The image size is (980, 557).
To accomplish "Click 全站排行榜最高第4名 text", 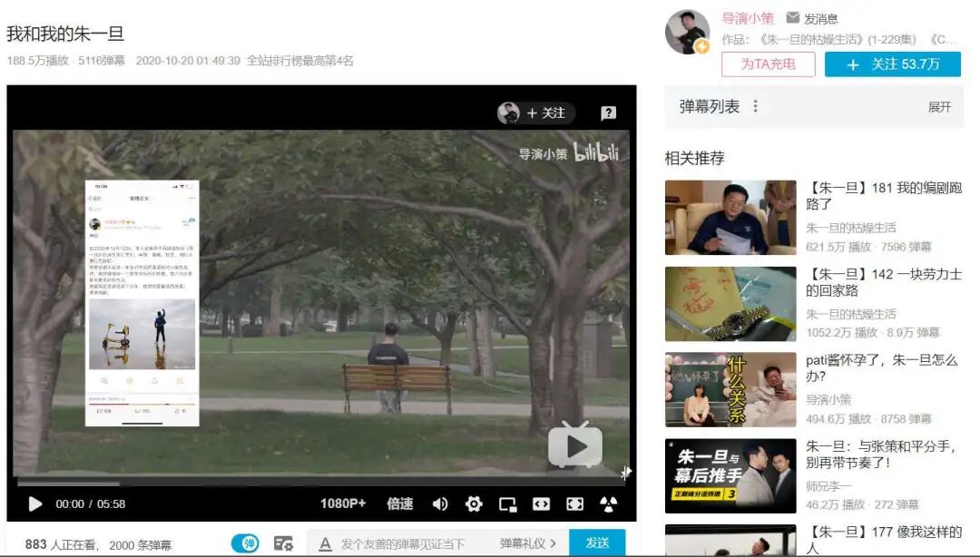I will pyautogui.click(x=300, y=61).
